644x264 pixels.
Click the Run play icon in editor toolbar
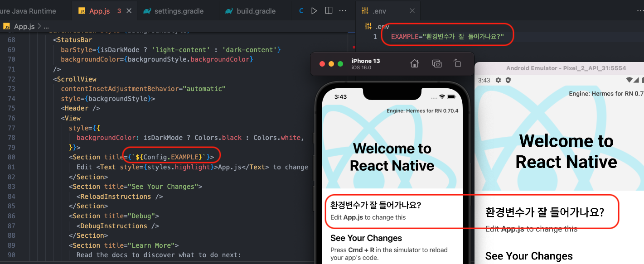(314, 11)
